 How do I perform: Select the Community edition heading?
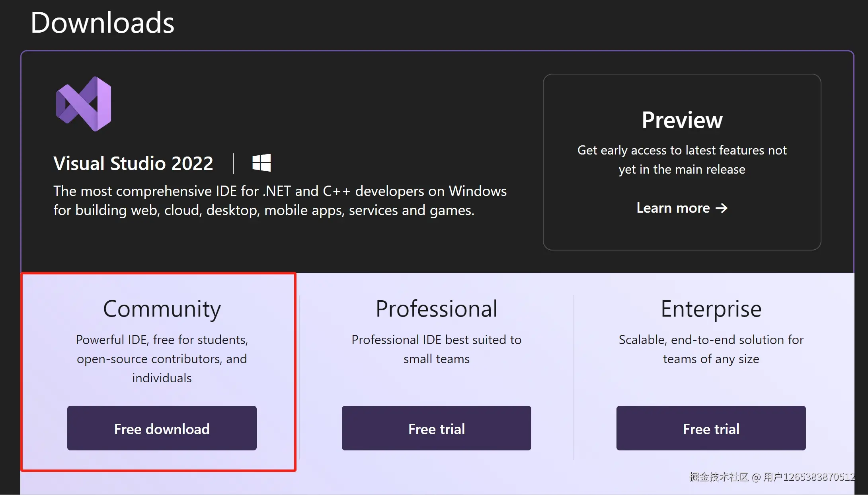coord(162,309)
